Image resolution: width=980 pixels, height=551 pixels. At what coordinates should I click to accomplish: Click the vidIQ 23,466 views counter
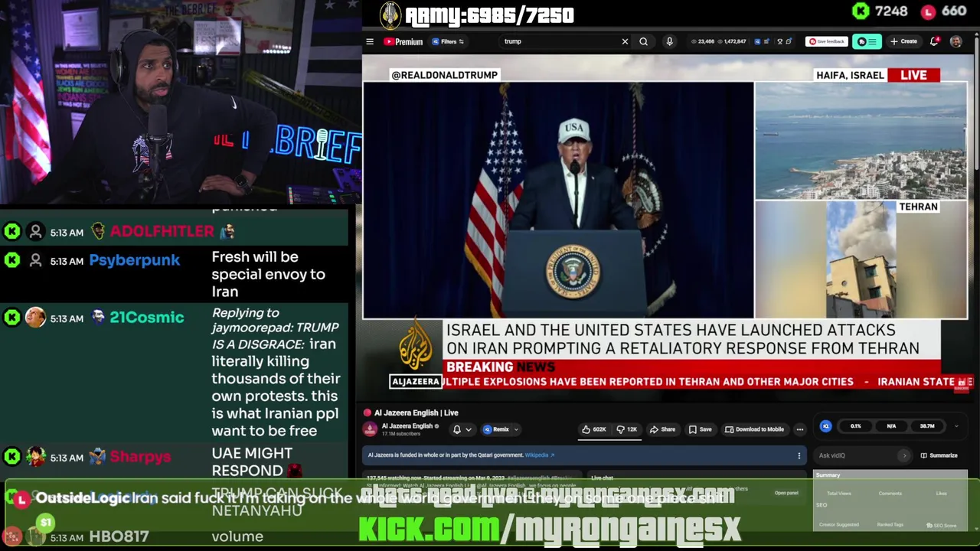pos(703,41)
